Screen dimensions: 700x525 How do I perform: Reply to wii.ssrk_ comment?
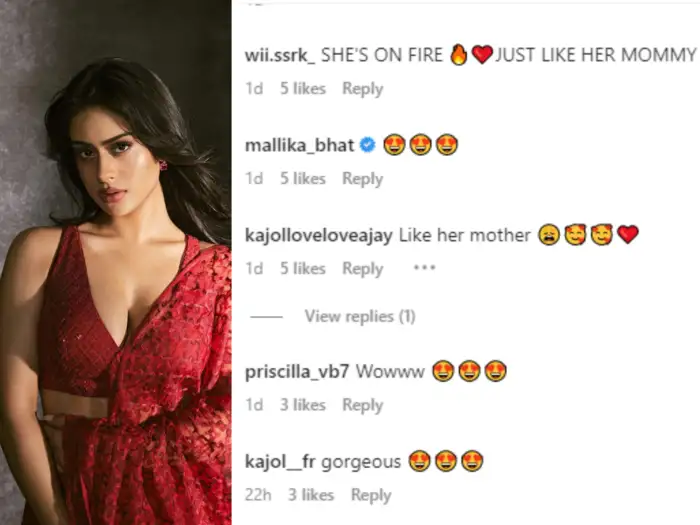pos(362,88)
